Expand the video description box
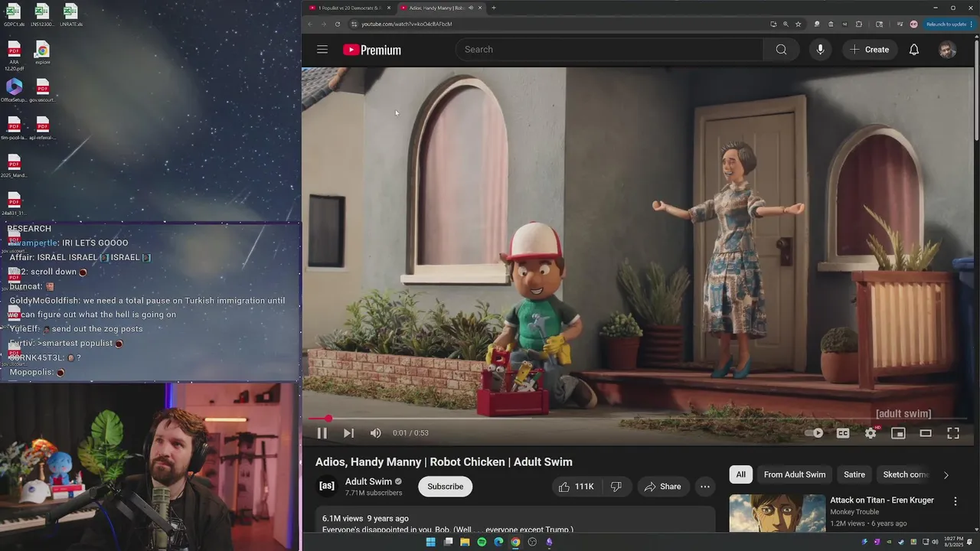The width and height of the screenshot is (980, 551). (515, 520)
